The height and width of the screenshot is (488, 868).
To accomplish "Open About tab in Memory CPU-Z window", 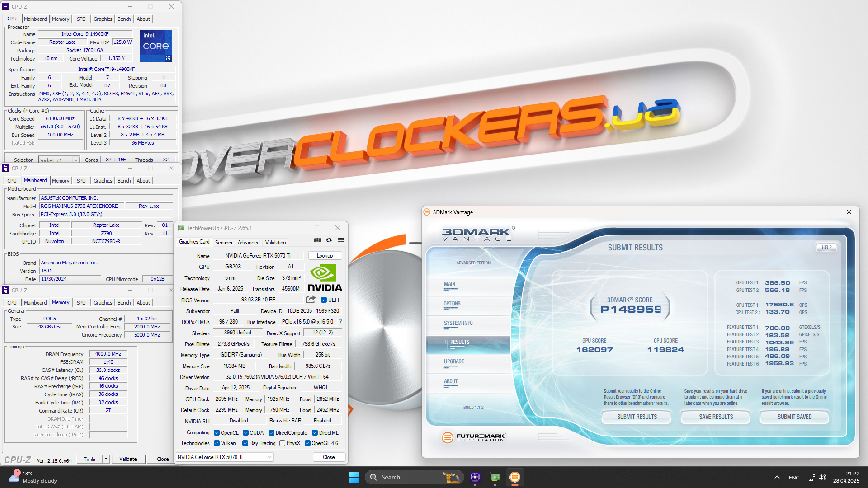I will 143,303.
